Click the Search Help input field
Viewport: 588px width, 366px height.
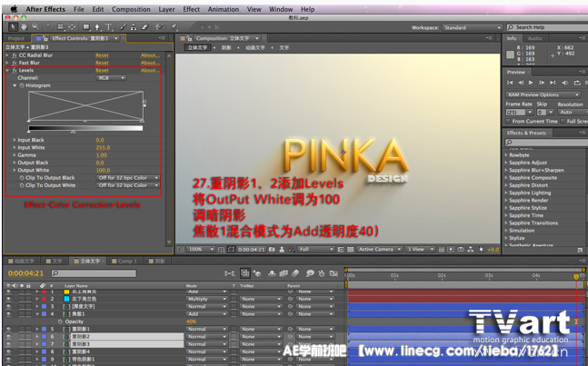pos(549,27)
